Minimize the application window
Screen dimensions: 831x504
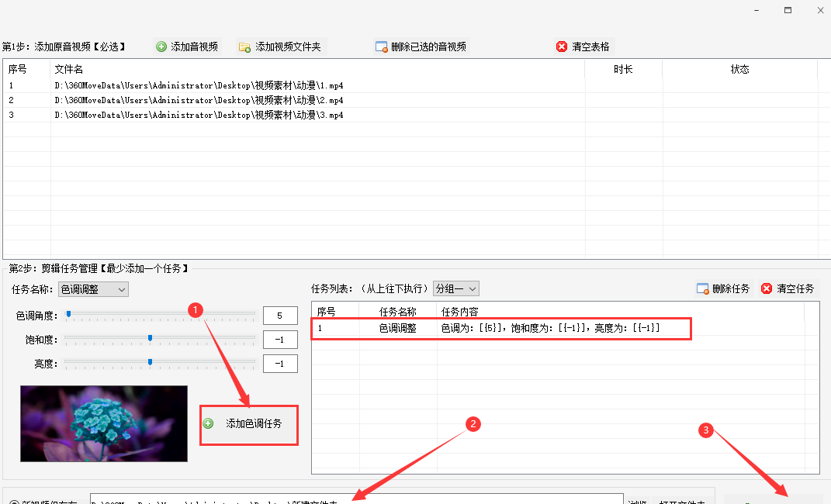(x=757, y=10)
